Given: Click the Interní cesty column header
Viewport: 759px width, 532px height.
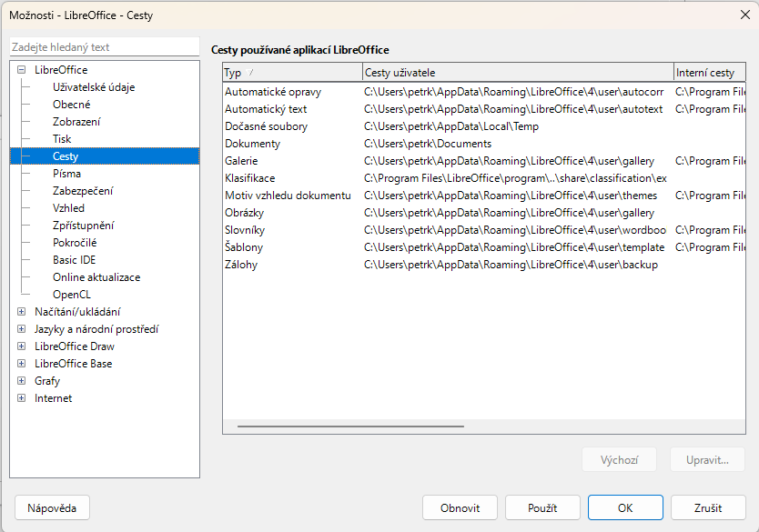Looking at the screenshot, I should click(x=710, y=73).
